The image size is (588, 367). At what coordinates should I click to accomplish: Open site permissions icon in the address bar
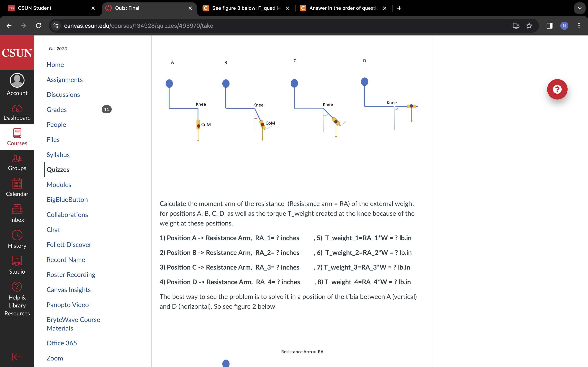click(x=56, y=26)
